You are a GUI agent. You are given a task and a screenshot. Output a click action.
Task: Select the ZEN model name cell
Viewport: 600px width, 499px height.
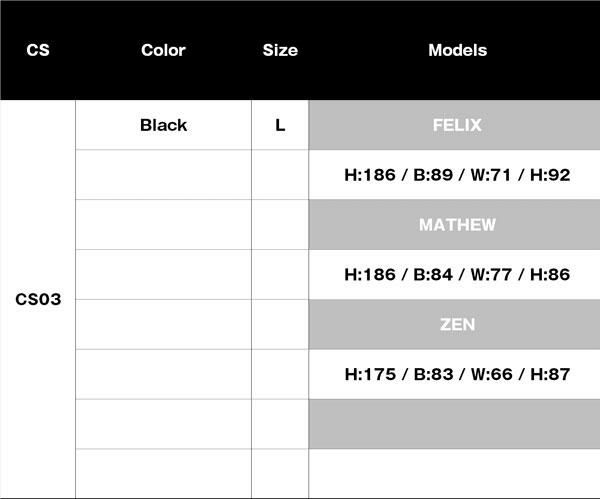pyautogui.click(x=457, y=324)
